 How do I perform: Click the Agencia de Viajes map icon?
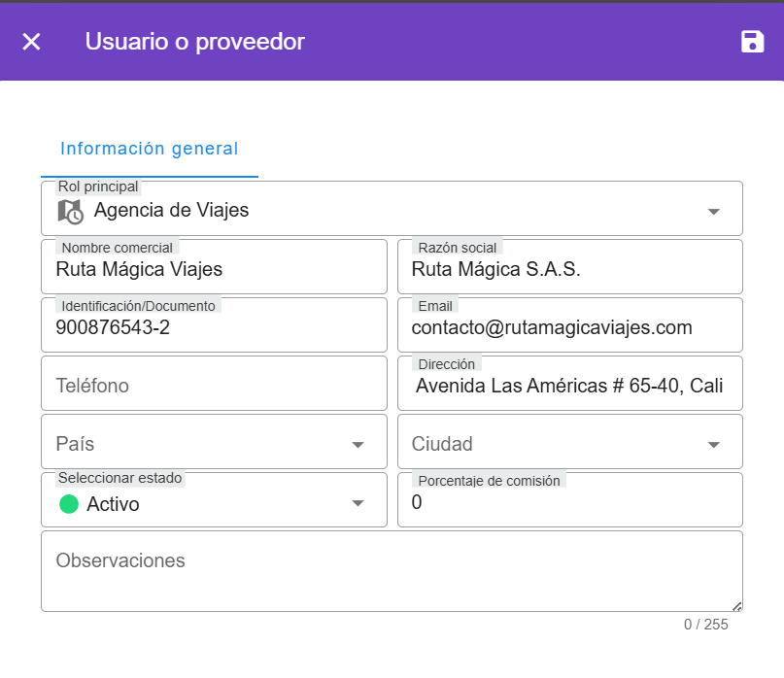(x=70, y=211)
